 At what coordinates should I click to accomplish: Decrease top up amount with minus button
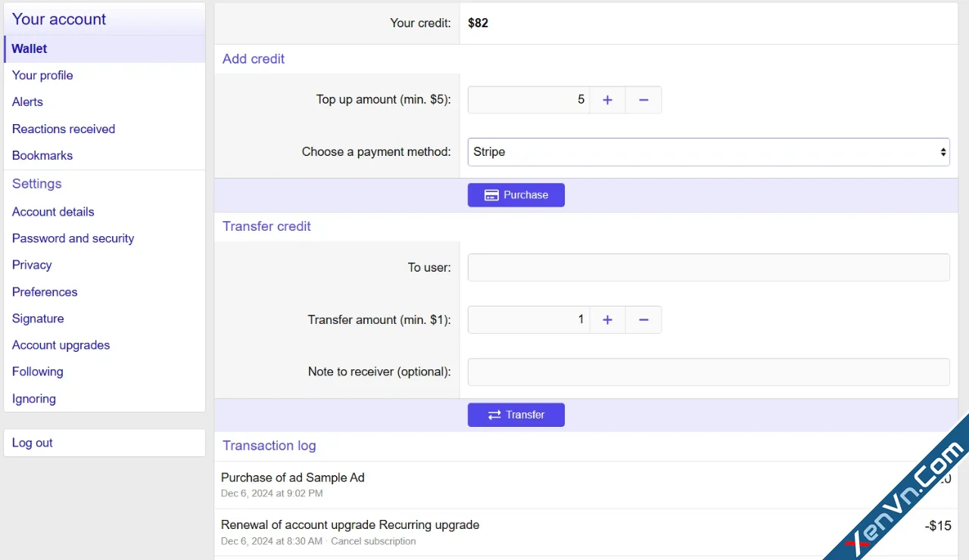[643, 100]
